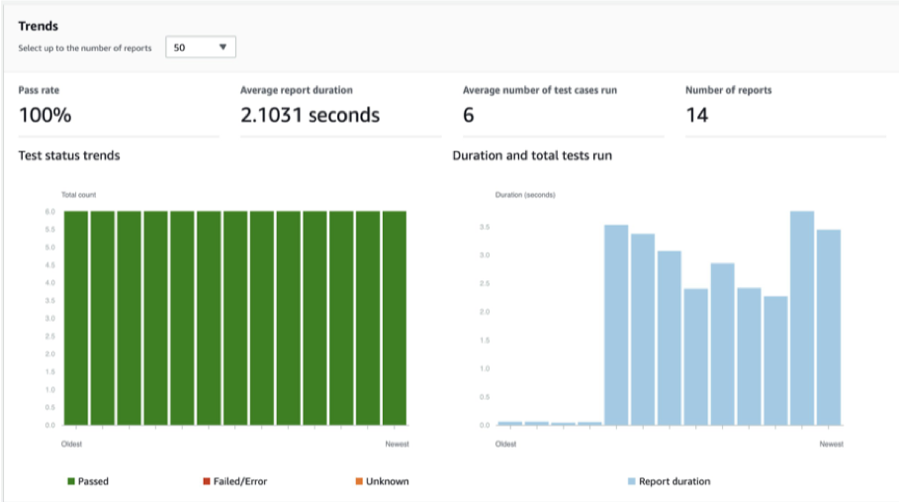899x502 pixels.
Task: Click the Total count axis label
Action: point(79,195)
